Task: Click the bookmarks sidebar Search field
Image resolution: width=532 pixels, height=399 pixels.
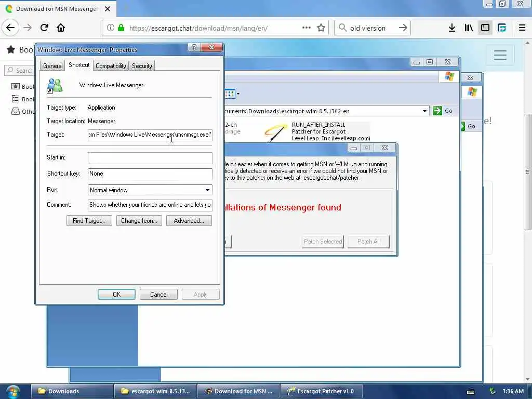Action: (20, 71)
